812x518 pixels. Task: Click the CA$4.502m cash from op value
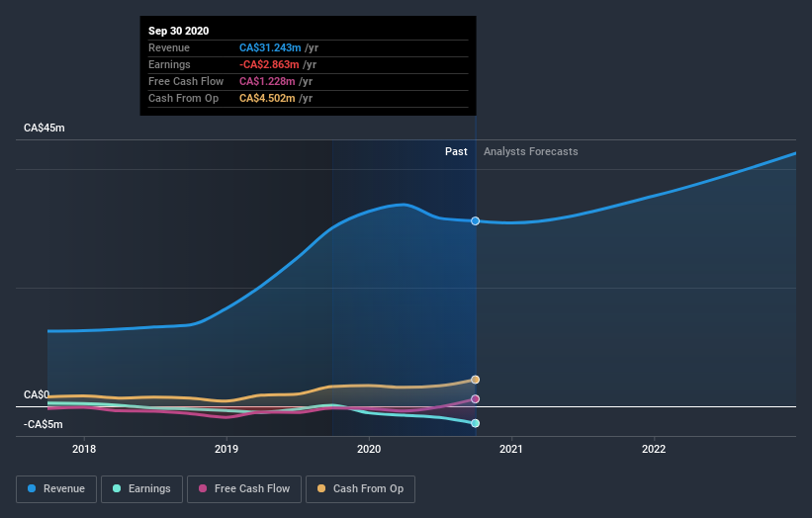(x=267, y=98)
